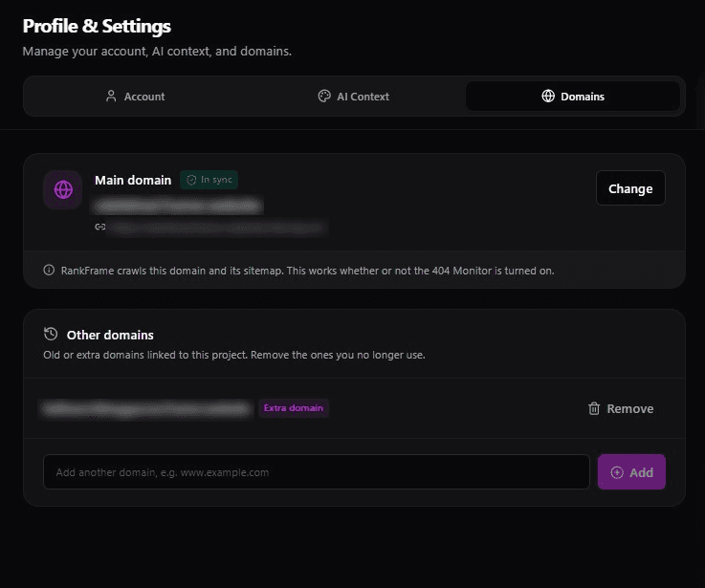
Task: Remove the extra domain
Action: [x=621, y=408]
